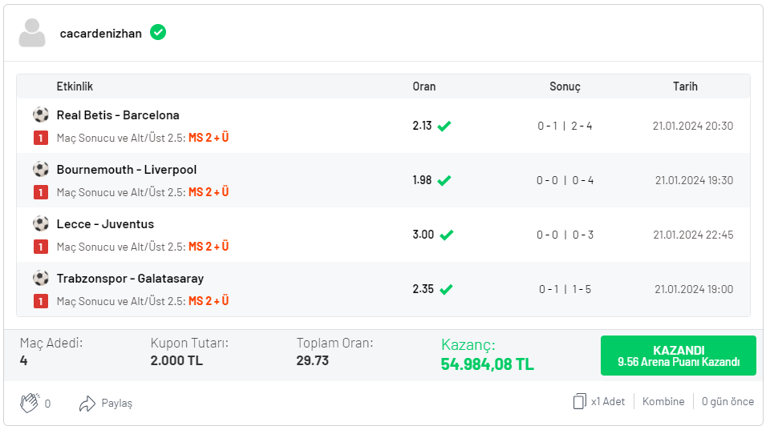Select the odds value 1.98
Image resolution: width=770 pixels, height=430 pixels.
pos(422,180)
